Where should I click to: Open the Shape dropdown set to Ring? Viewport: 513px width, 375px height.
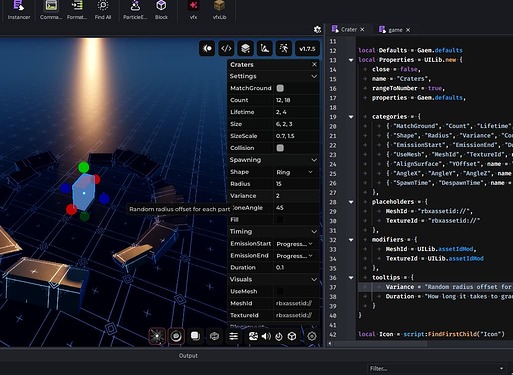(x=295, y=172)
